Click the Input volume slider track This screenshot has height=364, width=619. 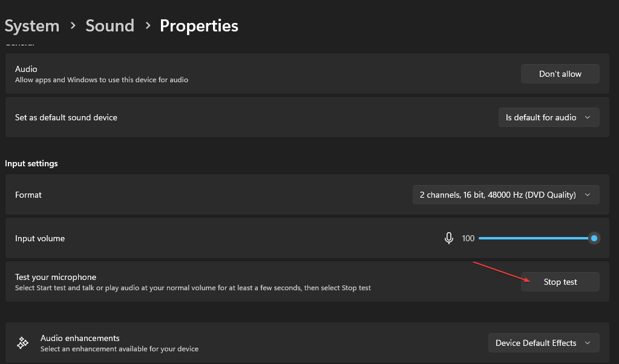pos(532,238)
